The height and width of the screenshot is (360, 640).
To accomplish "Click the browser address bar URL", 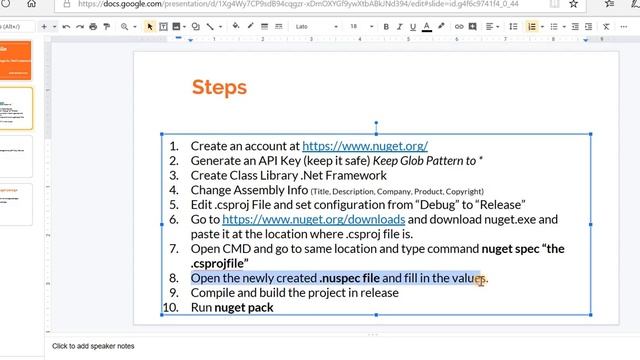I will [x=298, y=4].
